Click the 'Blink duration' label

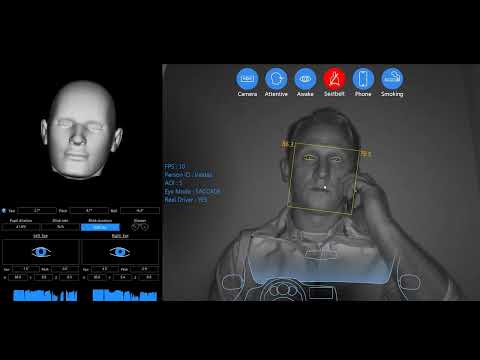click(x=100, y=221)
